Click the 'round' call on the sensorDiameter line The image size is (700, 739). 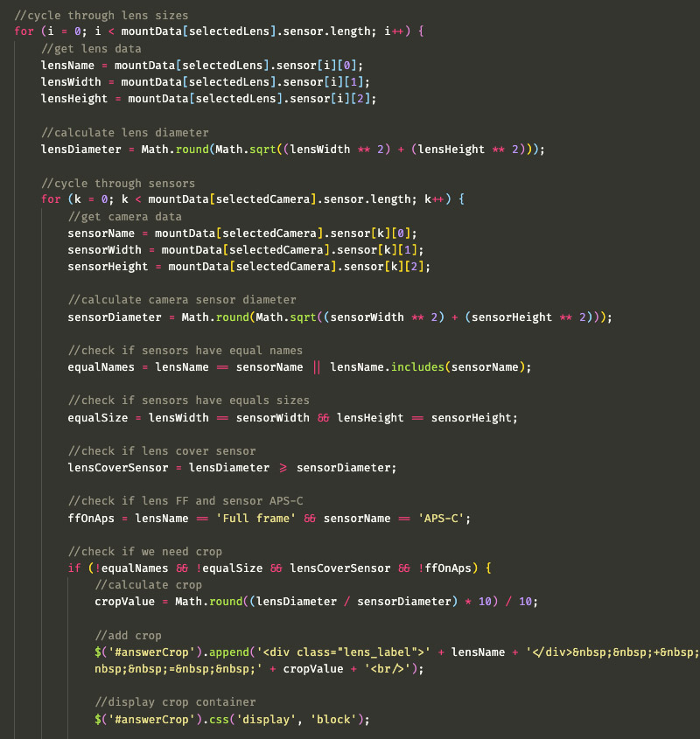click(x=233, y=317)
